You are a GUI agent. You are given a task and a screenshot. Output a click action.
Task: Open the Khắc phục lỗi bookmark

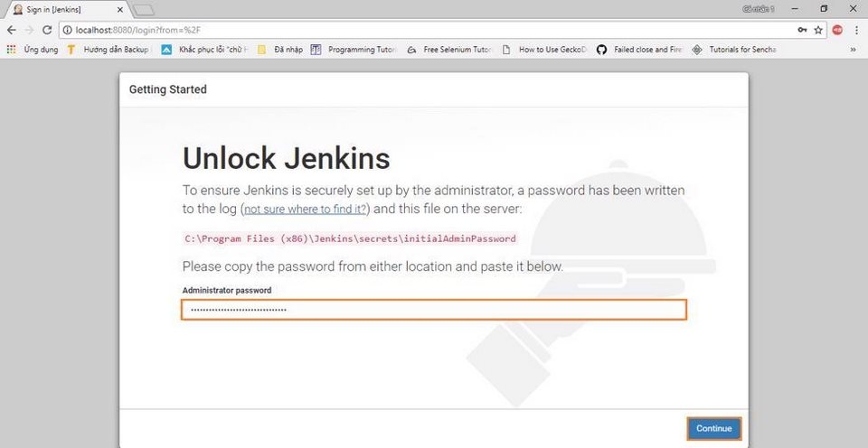coord(205,49)
